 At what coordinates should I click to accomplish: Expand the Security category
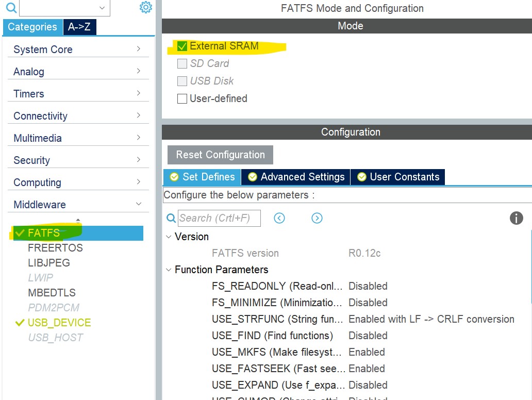point(78,160)
